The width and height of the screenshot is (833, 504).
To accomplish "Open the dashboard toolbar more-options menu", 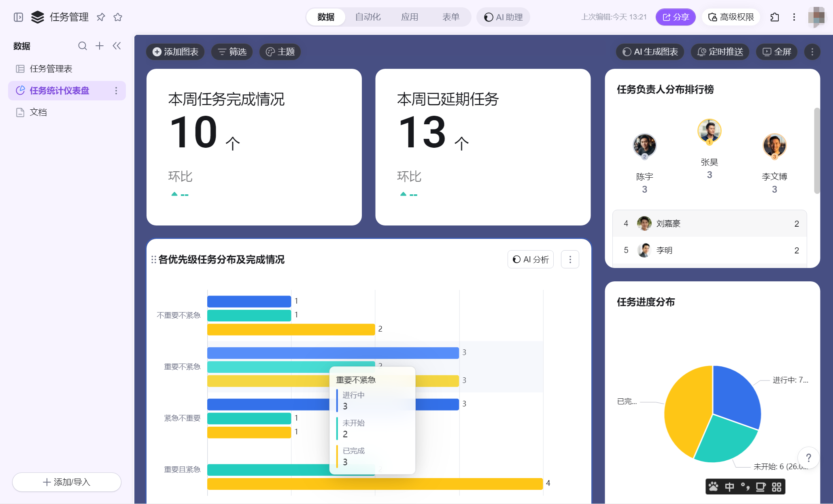I will click(x=812, y=52).
